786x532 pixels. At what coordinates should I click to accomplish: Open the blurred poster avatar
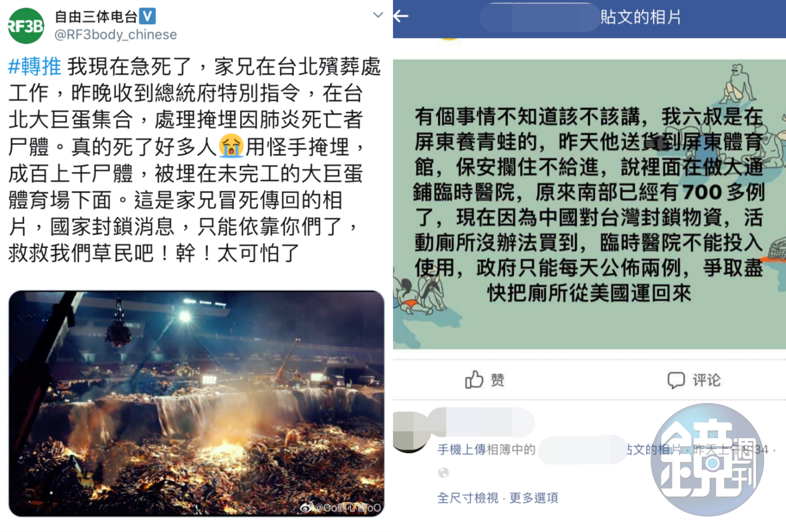410,432
